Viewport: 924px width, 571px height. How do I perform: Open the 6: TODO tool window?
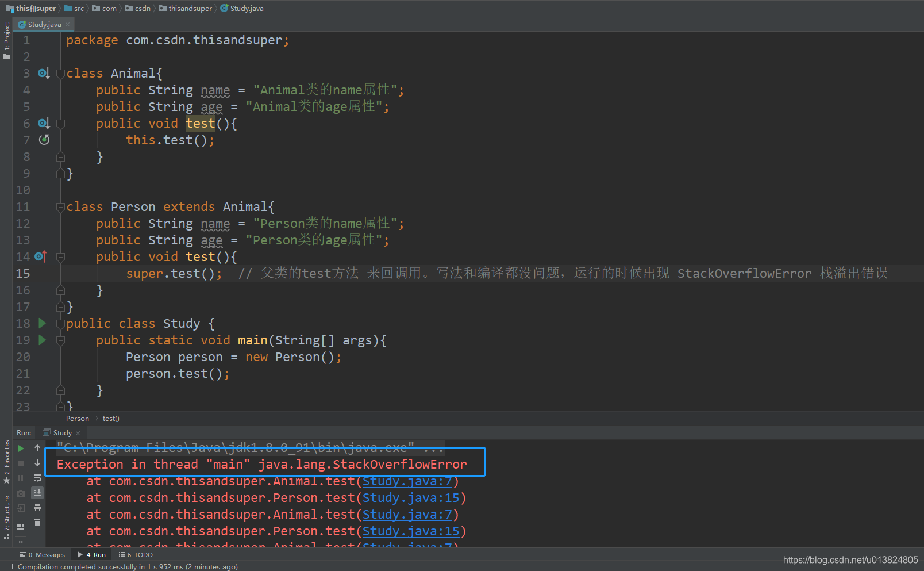(136, 555)
